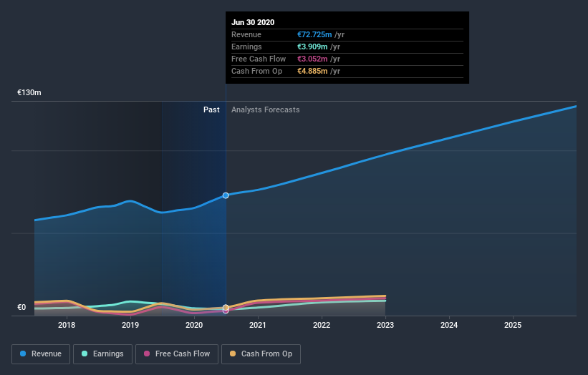Toggle the Free Cash Flow legend button
This screenshot has height=375, width=588.
[177, 354]
